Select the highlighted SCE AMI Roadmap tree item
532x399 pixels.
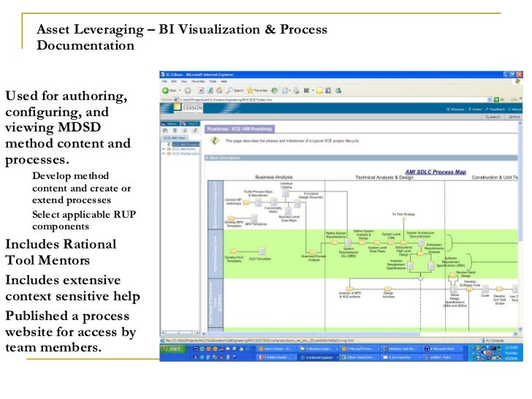pyautogui.click(x=186, y=145)
